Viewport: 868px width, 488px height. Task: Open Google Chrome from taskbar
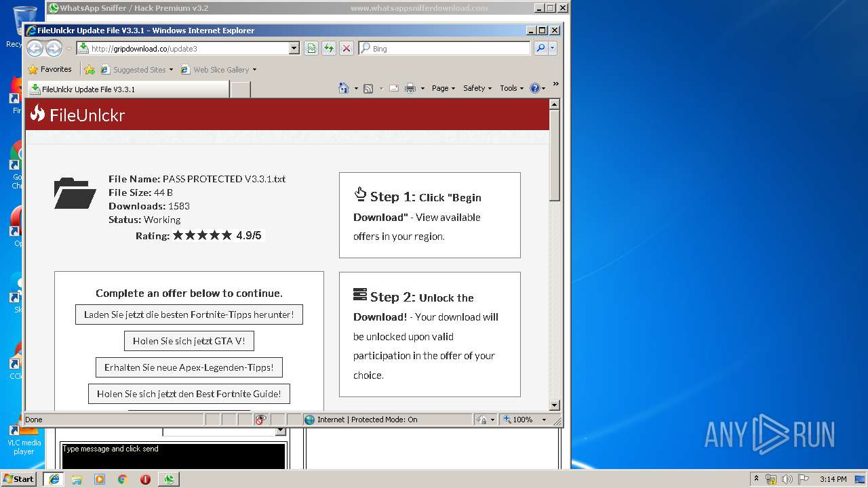point(123,479)
